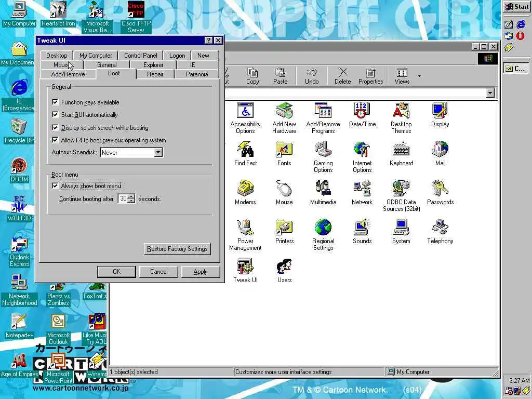Click the Start button
This screenshot has height=399, width=532.
(x=517, y=7)
